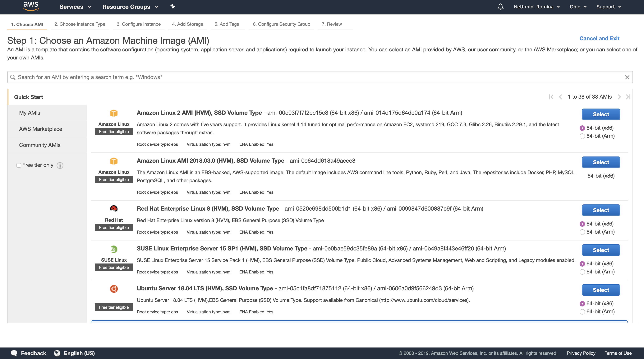Expand the Resource Groups menu
Screen dimensions: 644x359
pos(130,7)
